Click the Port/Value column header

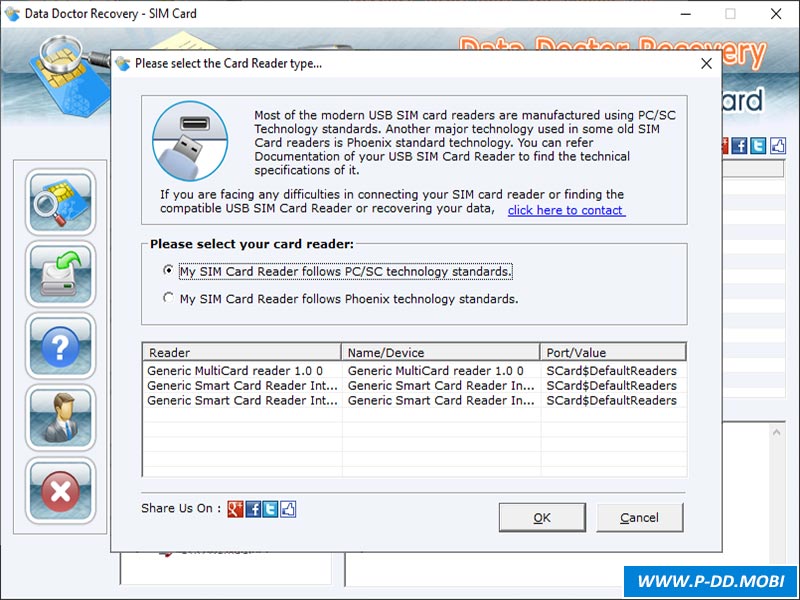613,352
